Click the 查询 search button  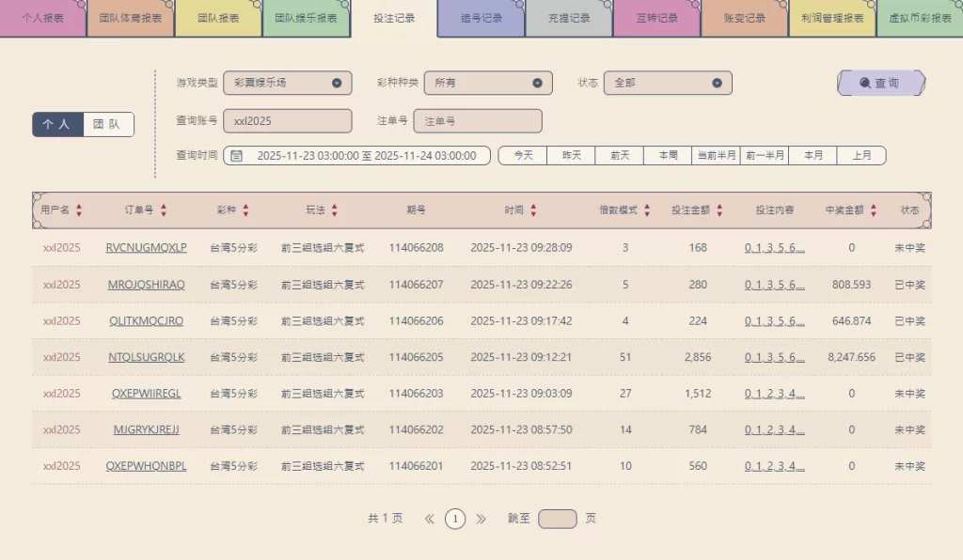click(880, 83)
